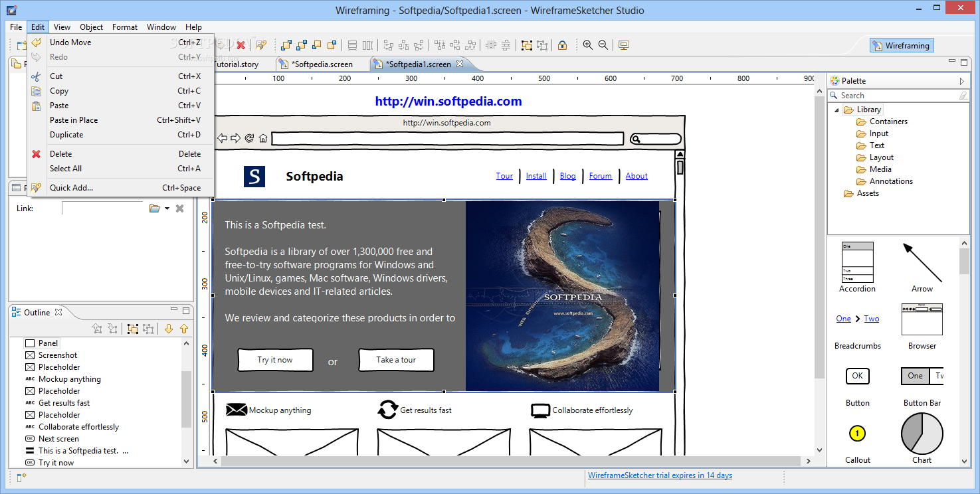Choose Duplicate from the Edit menu
Image resolution: width=980 pixels, height=494 pixels.
(x=120, y=135)
